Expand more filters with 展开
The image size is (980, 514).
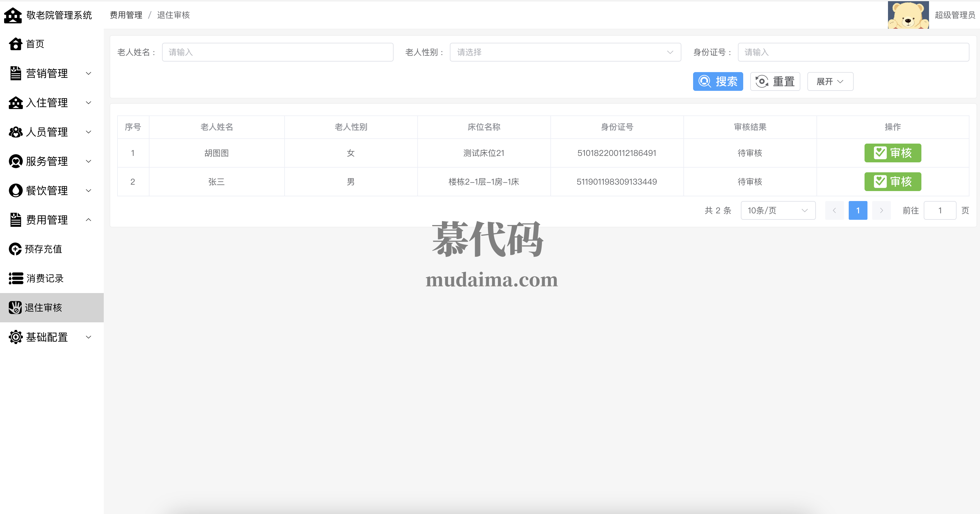tap(830, 81)
